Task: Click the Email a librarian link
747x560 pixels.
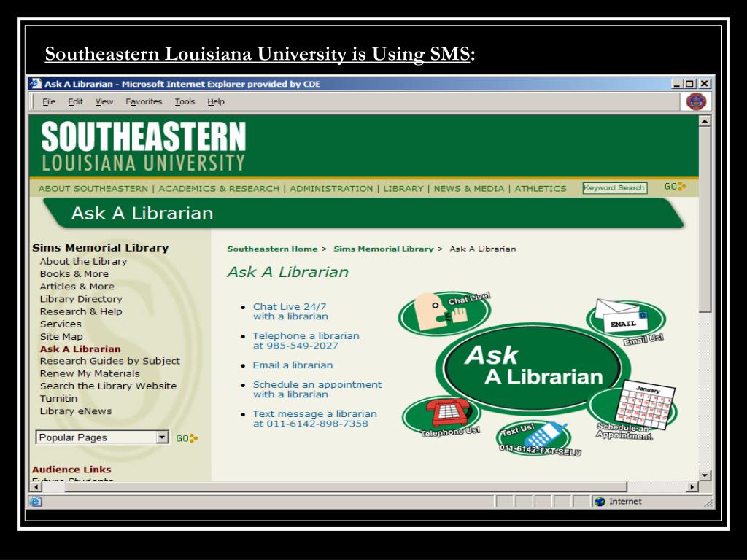Action: 293,365
